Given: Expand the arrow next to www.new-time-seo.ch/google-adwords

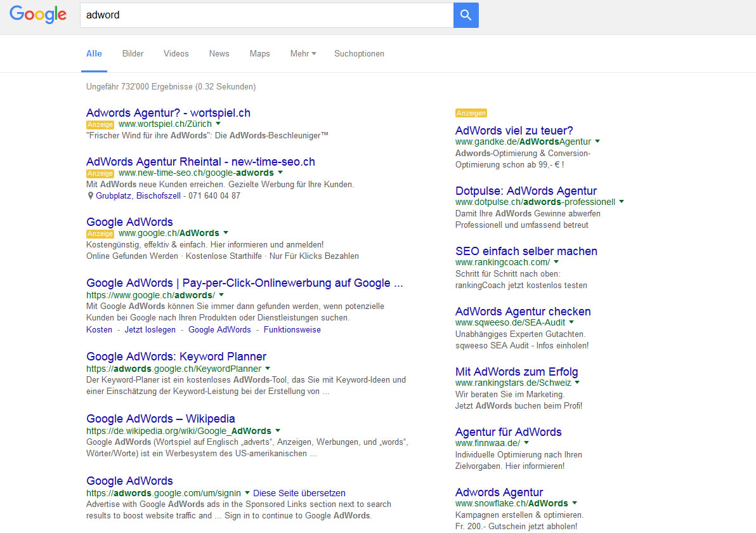Looking at the screenshot, I should 280,173.
